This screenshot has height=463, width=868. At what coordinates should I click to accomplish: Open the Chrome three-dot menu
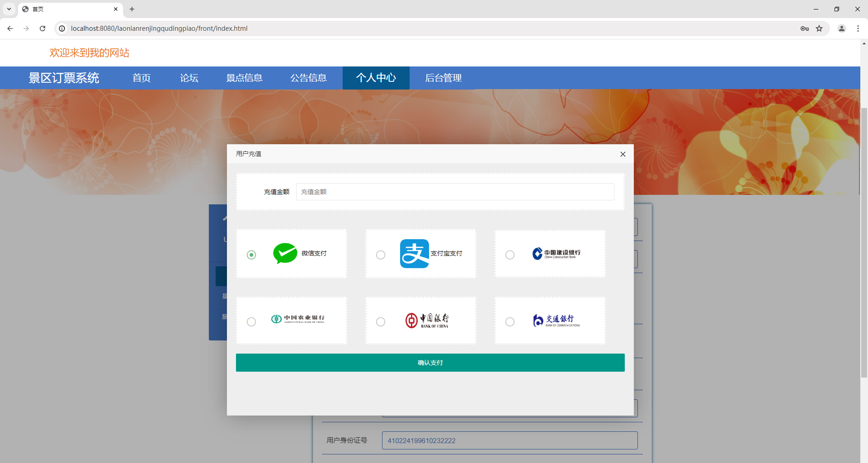pyautogui.click(x=858, y=28)
